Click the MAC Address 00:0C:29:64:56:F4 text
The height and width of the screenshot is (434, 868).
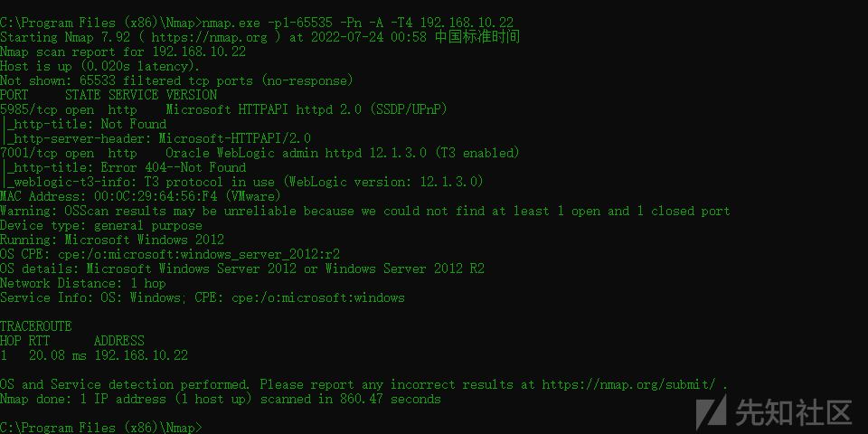[141, 196]
